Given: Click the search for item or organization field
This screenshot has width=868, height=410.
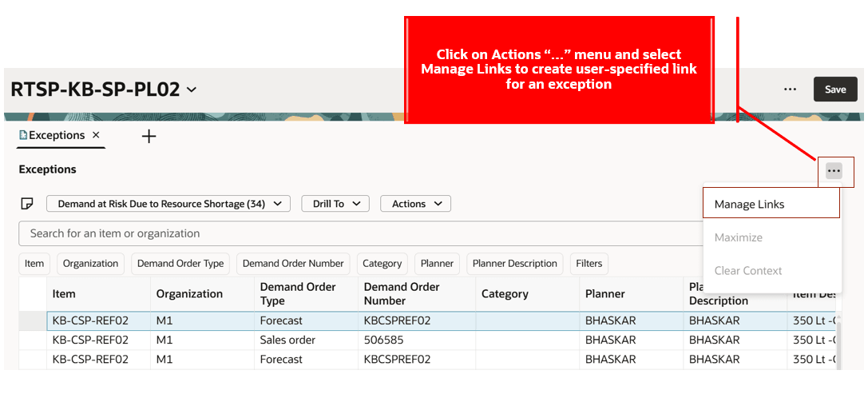Looking at the screenshot, I should point(361,233).
